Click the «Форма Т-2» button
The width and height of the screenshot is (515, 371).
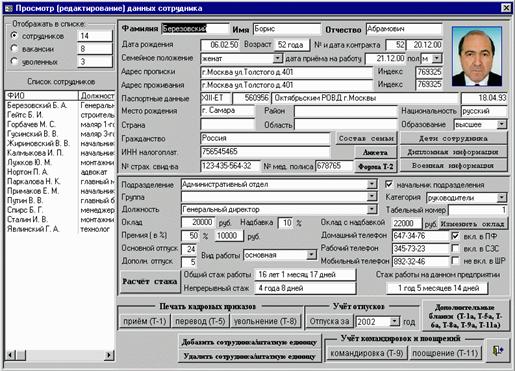(x=376, y=166)
